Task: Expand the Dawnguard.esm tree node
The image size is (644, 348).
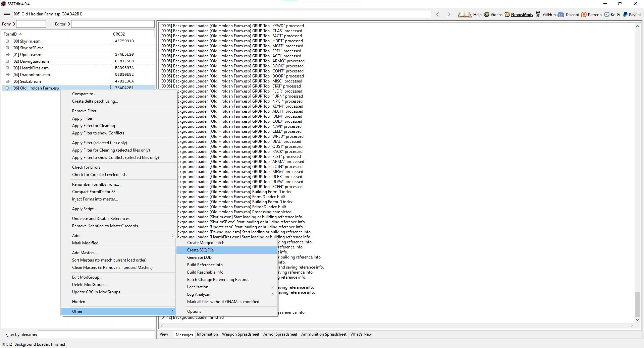Action: coord(7,61)
